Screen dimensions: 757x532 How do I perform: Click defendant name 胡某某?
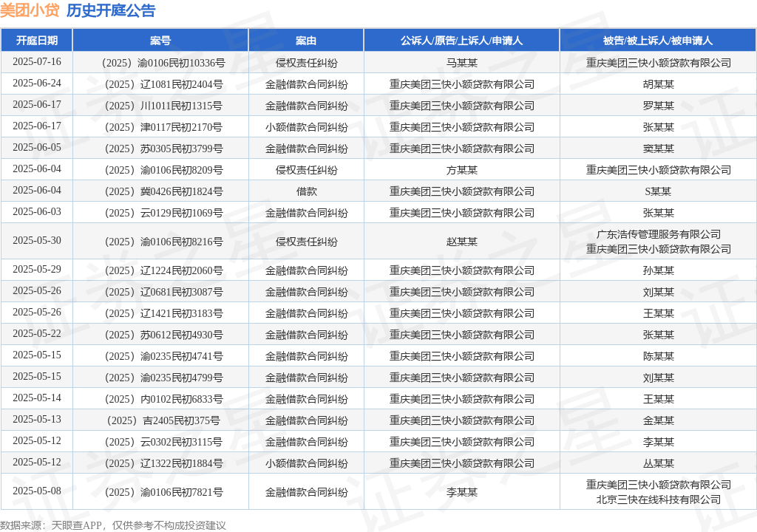tap(658, 84)
